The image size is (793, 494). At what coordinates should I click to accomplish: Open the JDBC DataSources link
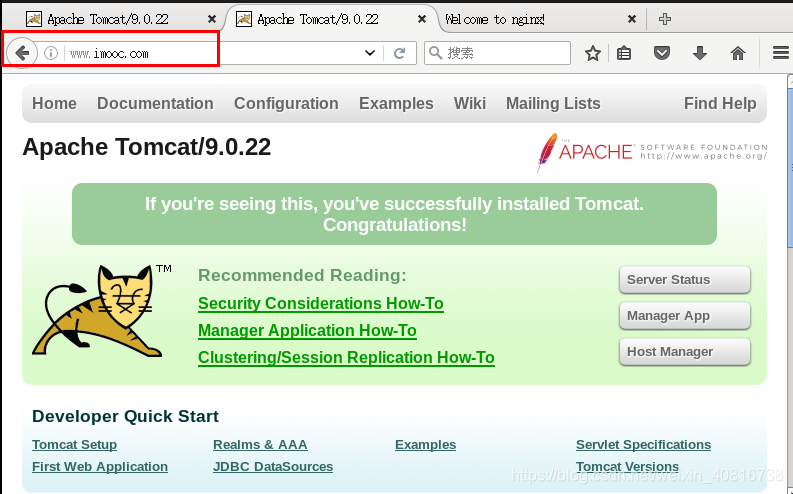[273, 466]
